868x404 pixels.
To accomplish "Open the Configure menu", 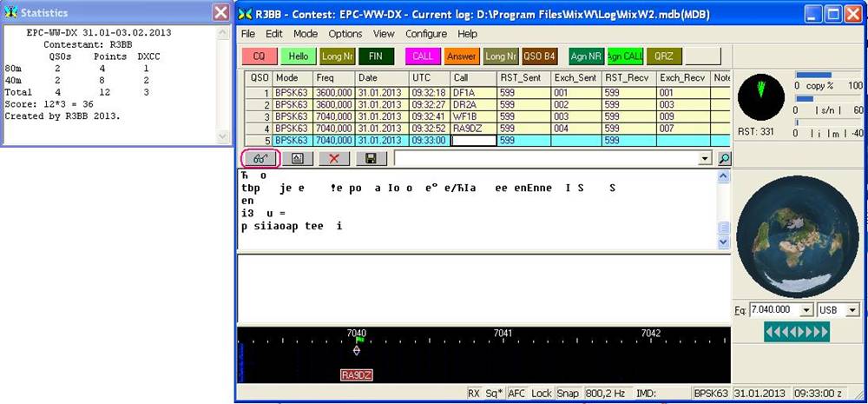I will tap(426, 34).
